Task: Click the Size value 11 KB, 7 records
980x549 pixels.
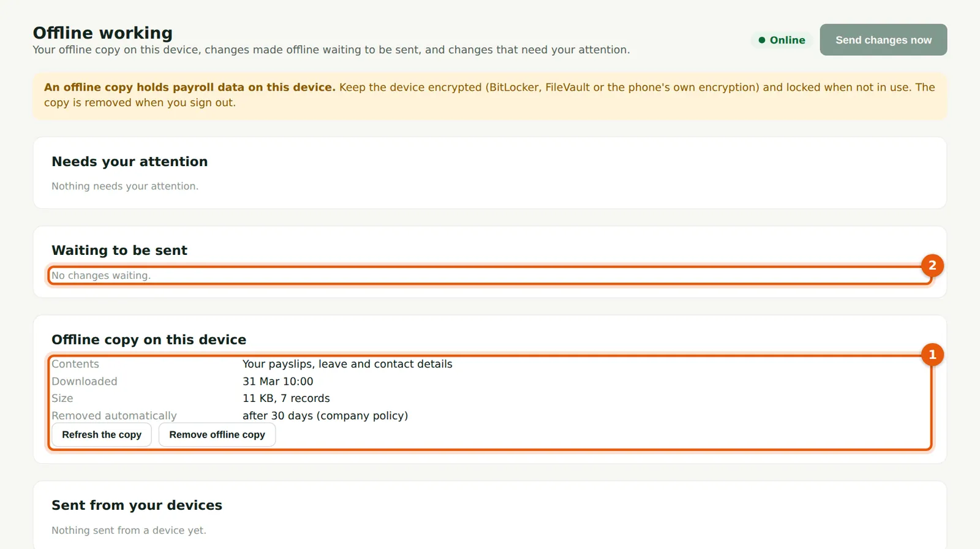Action: point(286,398)
